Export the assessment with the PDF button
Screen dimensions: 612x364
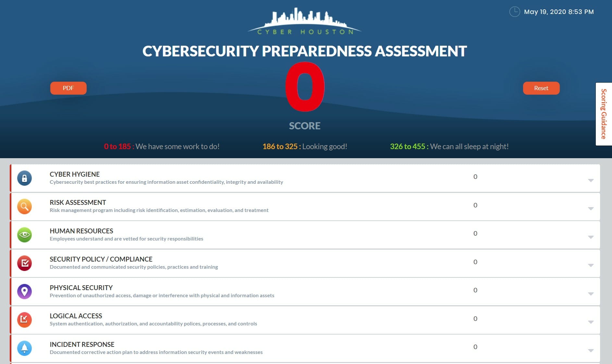coord(68,88)
